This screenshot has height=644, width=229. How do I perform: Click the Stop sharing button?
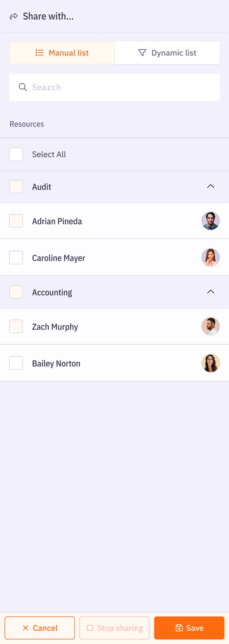[x=114, y=628]
